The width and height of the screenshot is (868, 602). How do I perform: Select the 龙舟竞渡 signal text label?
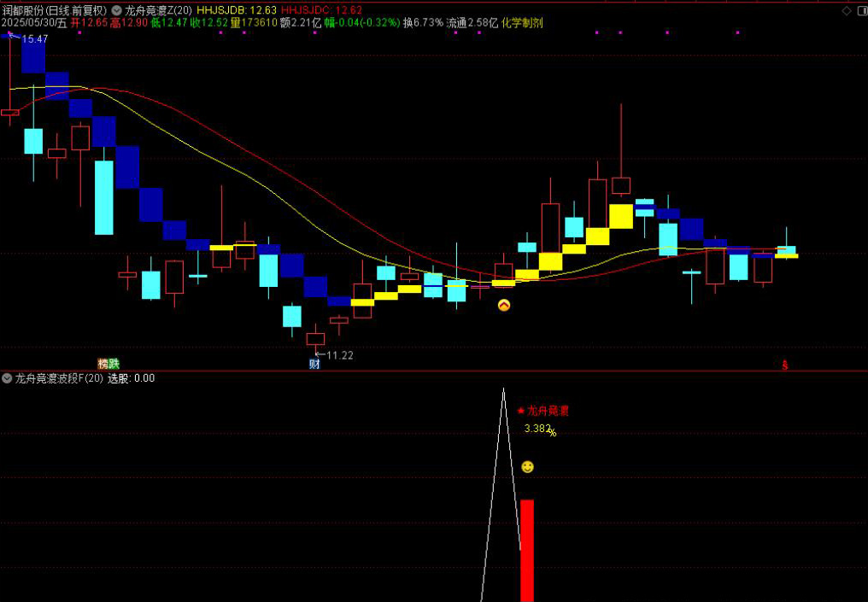548,411
